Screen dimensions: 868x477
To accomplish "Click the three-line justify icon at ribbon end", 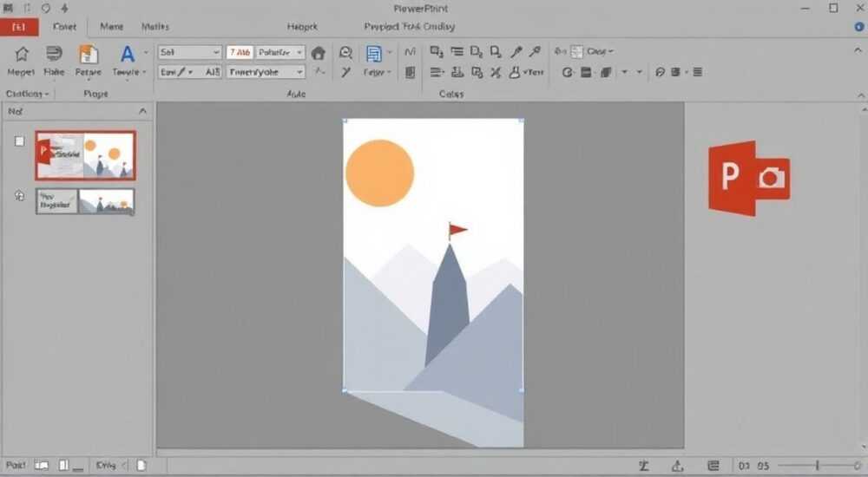I will coord(698,72).
